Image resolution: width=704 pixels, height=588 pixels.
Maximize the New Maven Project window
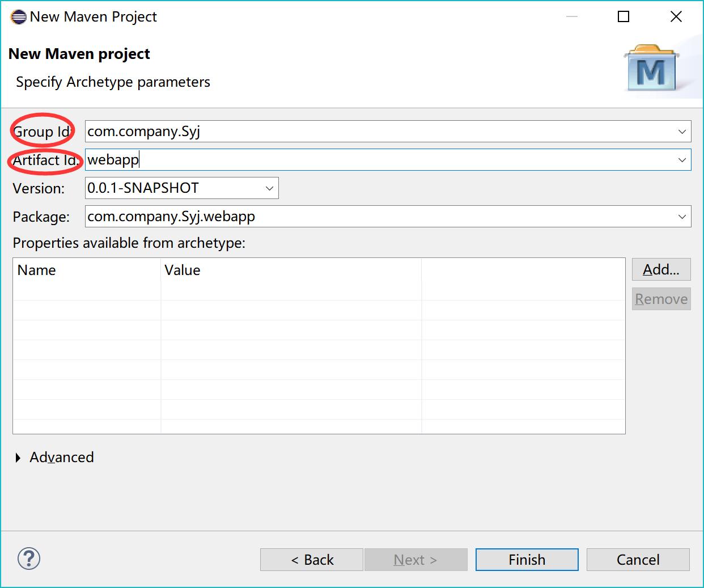(x=624, y=16)
